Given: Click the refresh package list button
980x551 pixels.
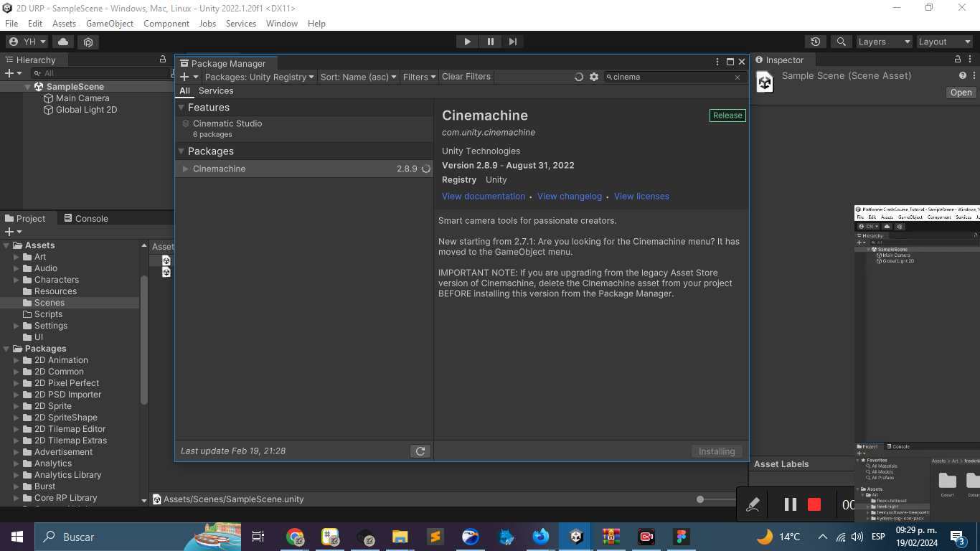Looking at the screenshot, I should pos(420,451).
